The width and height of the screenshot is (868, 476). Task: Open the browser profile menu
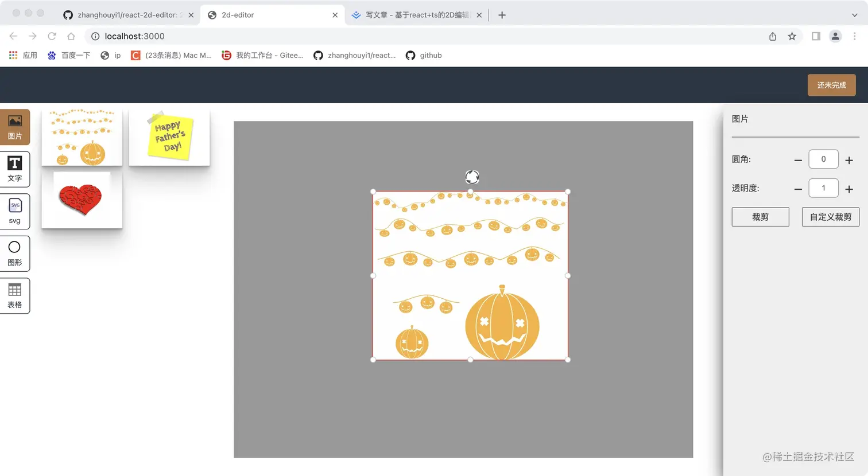click(835, 36)
